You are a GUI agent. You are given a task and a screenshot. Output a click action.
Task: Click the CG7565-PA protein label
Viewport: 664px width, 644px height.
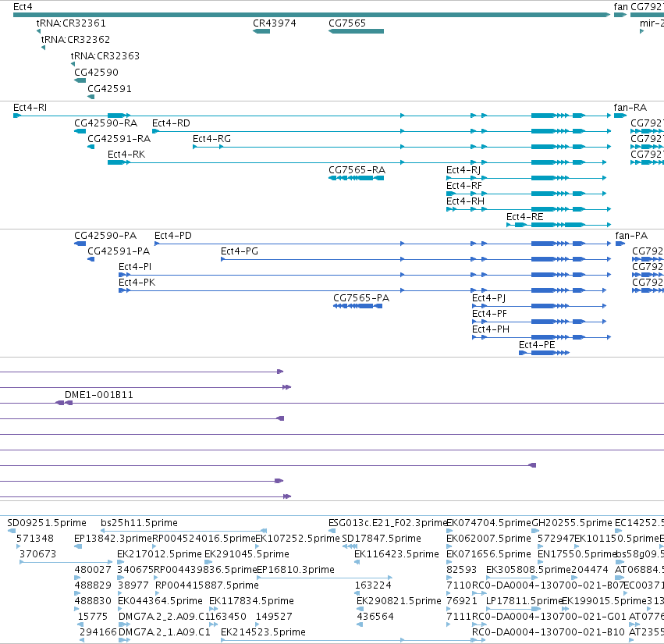click(x=361, y=298)
